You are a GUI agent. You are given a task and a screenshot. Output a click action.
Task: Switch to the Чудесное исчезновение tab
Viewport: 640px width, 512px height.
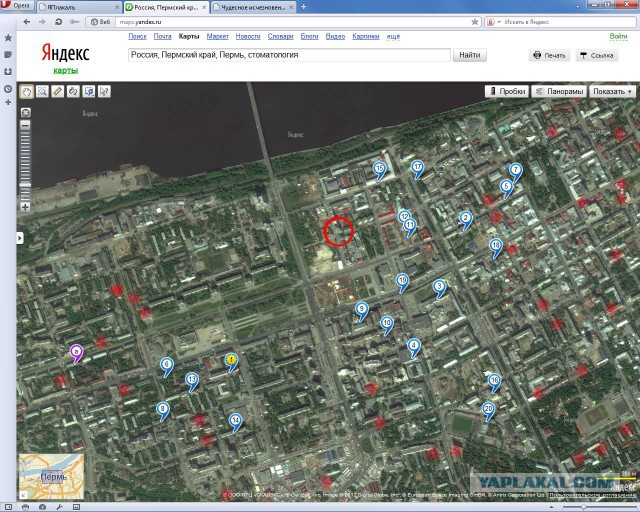point(253,7)
